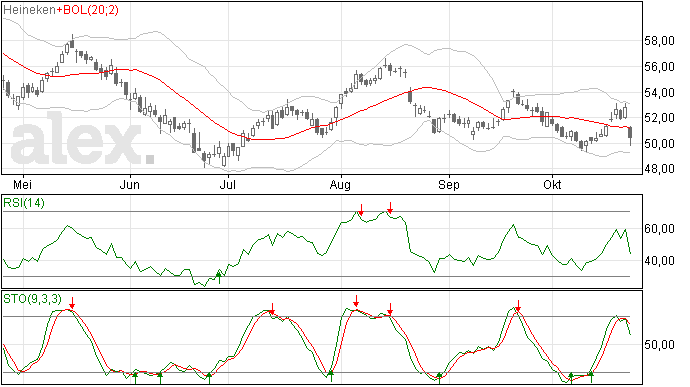Click the red sell arrow beside STO(9,3,3) label
The image size is (690, 387).
coord(72,303)
